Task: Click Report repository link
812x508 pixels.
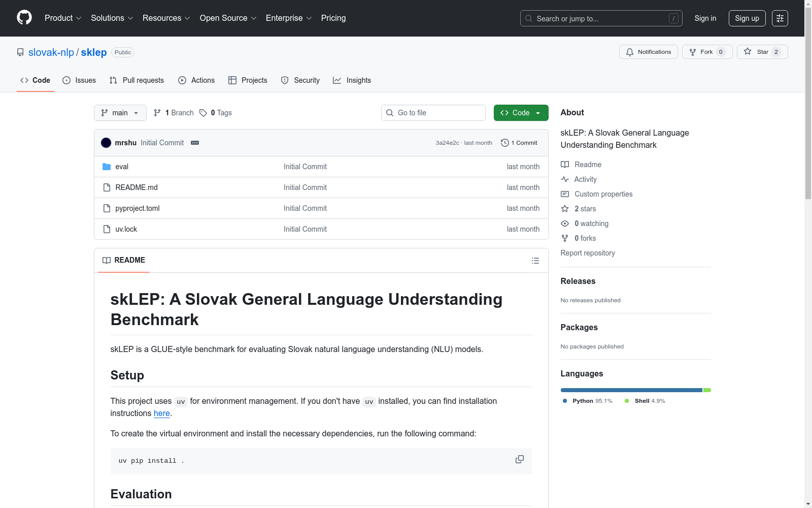Action: pos(588,253)
